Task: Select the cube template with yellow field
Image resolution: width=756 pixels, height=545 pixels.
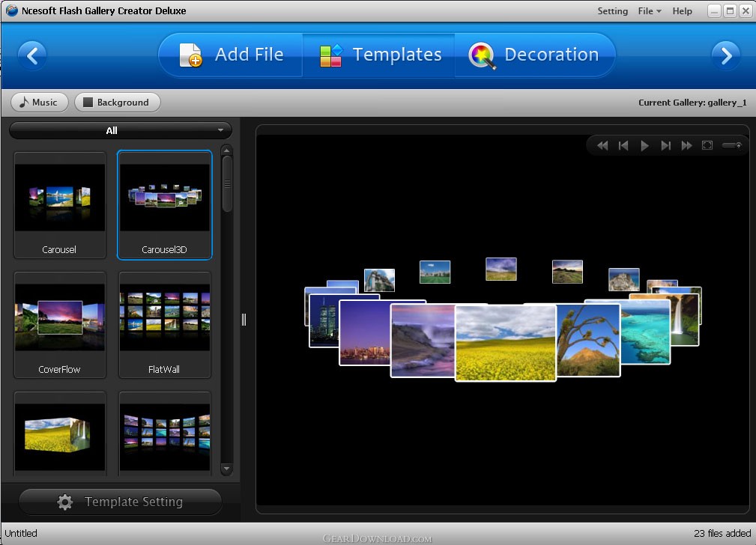Action: (60, 433)
